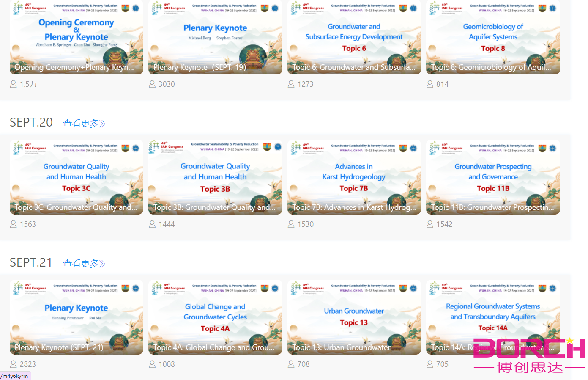588x380 pixels.
Task: Open the Plenary Keynote (SEPT. 19) video thumbnail
Action: (x=215, y=37)
